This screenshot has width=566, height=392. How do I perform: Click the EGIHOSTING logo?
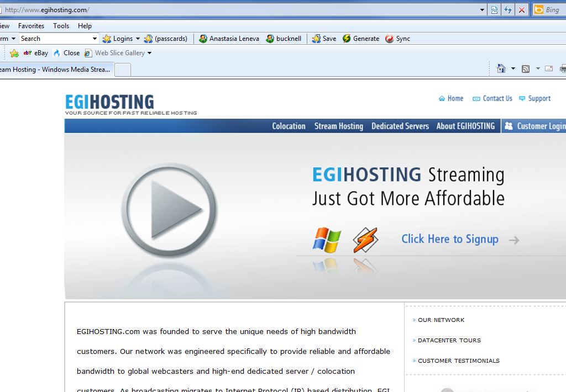(x=130, y=104)
